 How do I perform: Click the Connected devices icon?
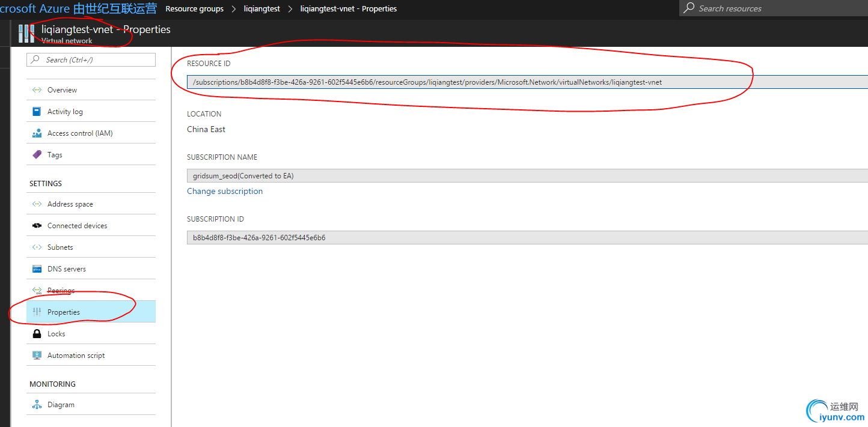pyautogui.click(x=37, y=226)
